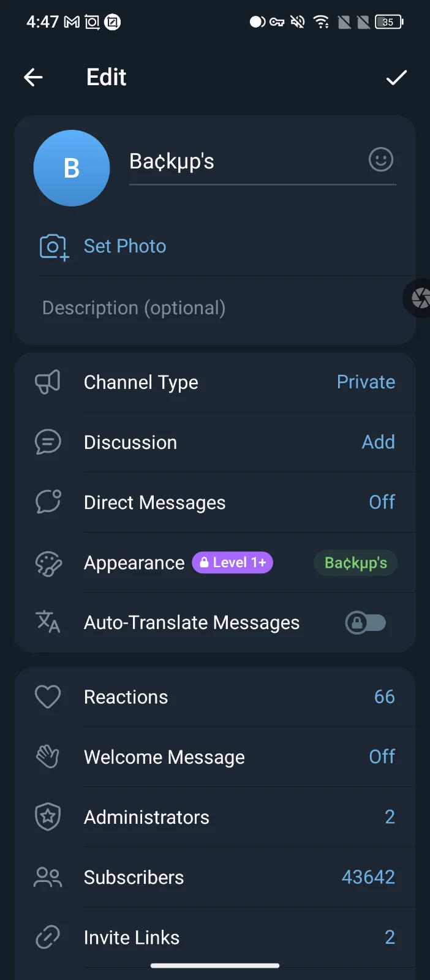Open the Appearance menu row
This screenshot has width=430, height=980.
coord(215,562)
